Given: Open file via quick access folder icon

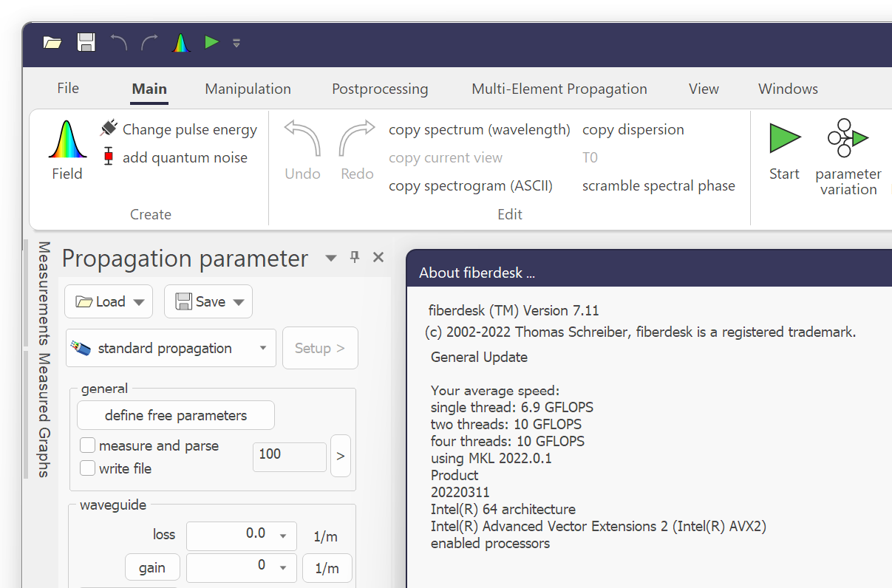Looking at the screenshot, I should click(52, 43).
